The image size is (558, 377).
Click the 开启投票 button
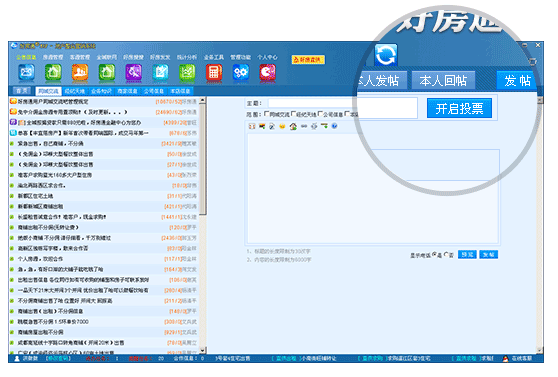click(x=459, y=108)
